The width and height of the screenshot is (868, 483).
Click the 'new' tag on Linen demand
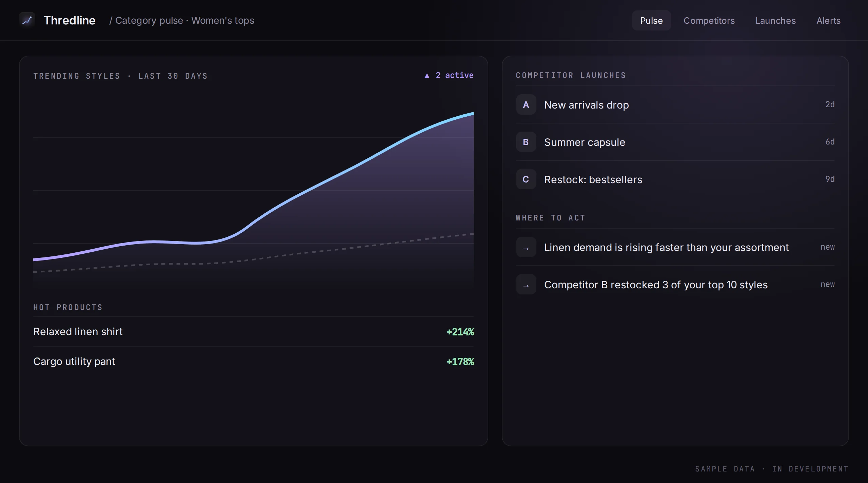(828, 247)
